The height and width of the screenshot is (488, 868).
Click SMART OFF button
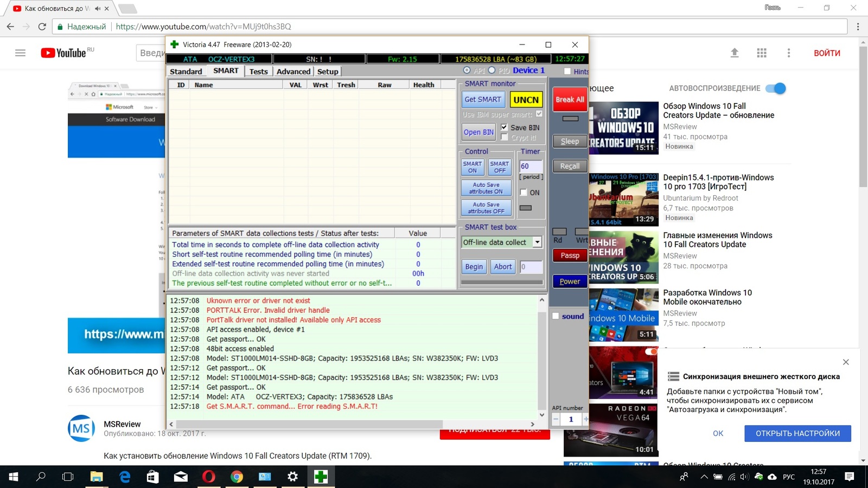coord(500,167)
